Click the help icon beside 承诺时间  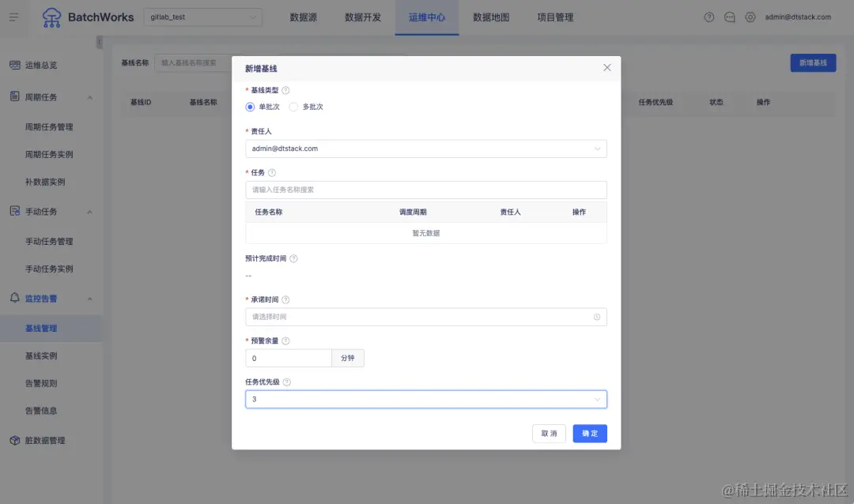tap(285, 300)
